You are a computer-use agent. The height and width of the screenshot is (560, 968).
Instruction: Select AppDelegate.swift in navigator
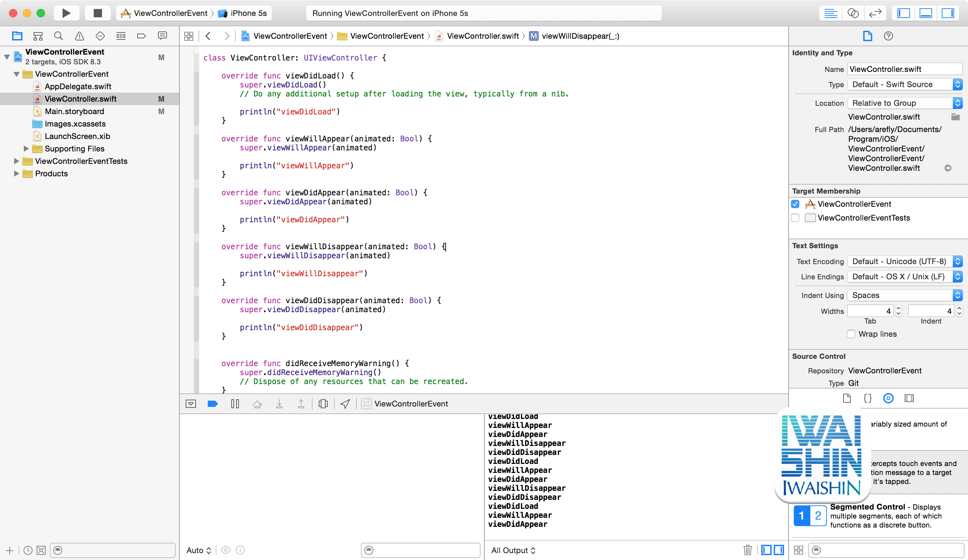pyautogui.click(x=78, y=86)
